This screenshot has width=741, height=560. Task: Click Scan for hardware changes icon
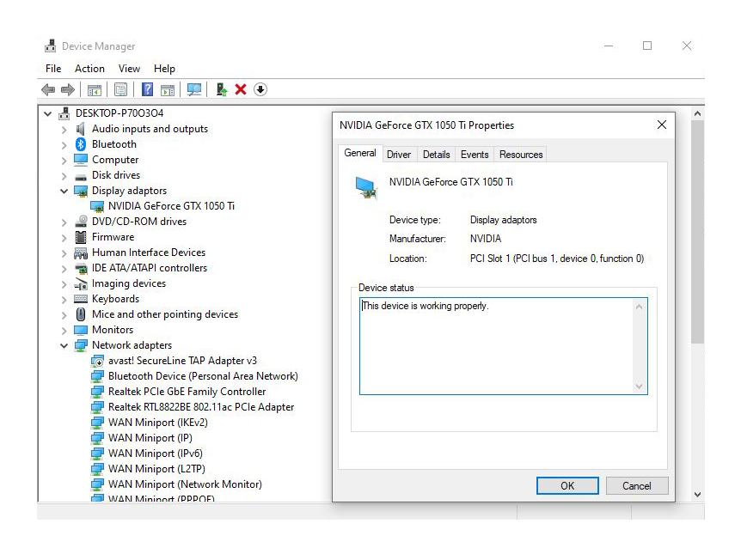point(194,90)
